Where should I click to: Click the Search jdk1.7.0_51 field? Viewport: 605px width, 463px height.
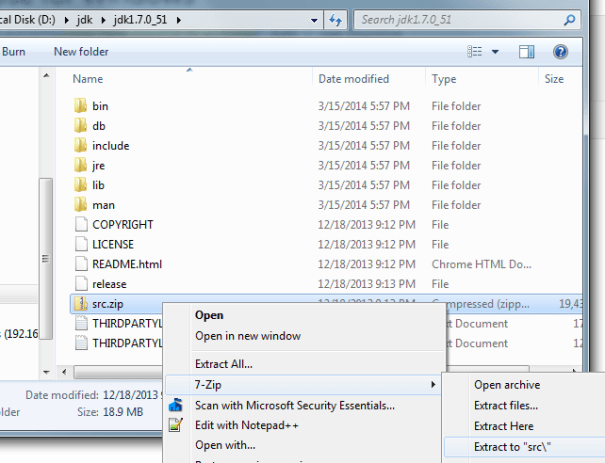coord(467,20)
